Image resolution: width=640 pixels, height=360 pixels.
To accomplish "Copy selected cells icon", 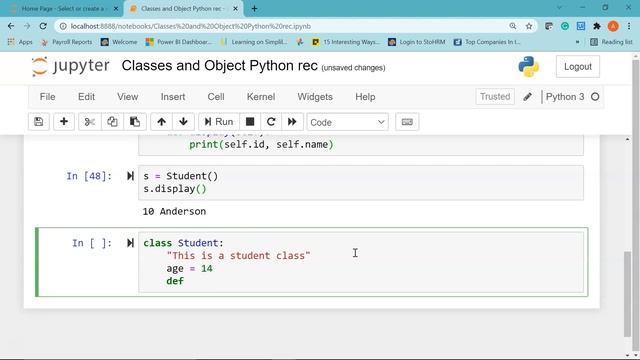I will (112, 122).
